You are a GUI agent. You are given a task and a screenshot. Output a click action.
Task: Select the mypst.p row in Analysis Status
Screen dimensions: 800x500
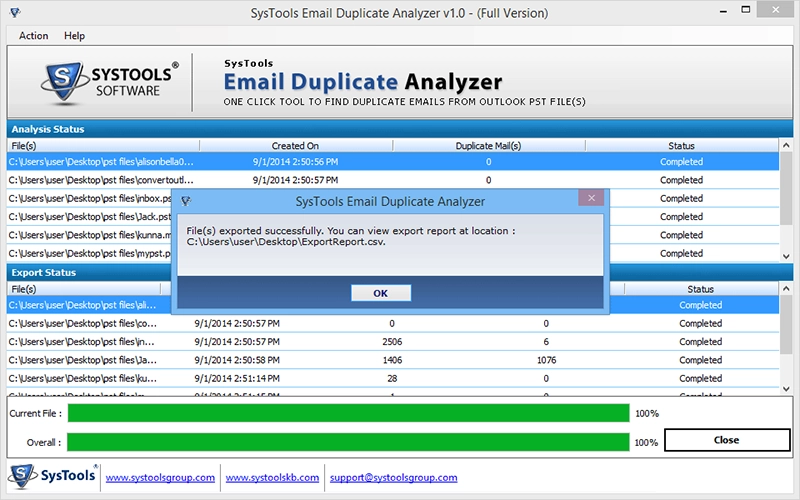[89, 254]
